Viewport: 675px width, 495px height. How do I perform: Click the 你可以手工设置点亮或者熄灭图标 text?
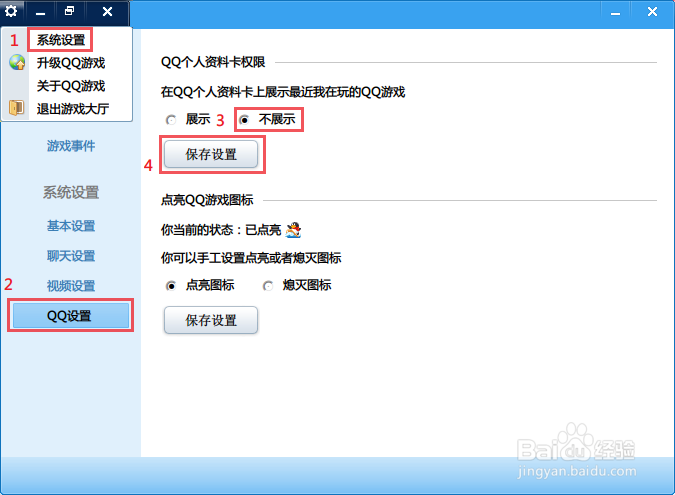(251, 258)
